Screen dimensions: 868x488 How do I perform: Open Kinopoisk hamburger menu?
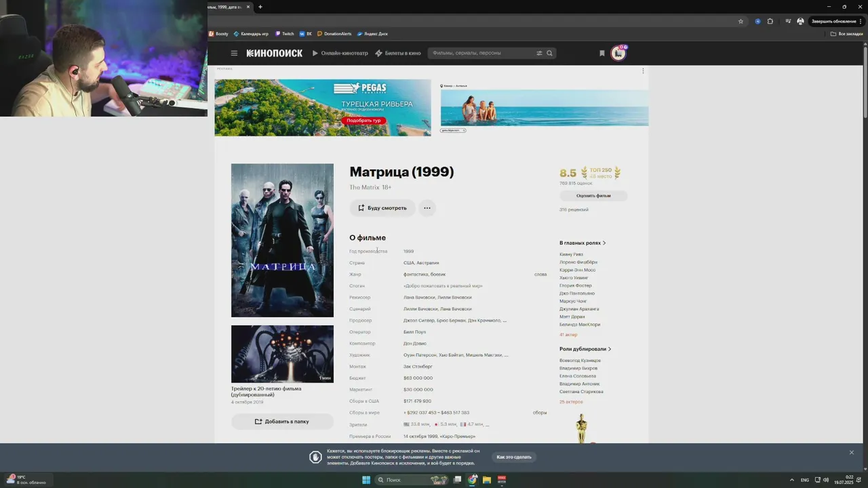(x=234, y=53)
